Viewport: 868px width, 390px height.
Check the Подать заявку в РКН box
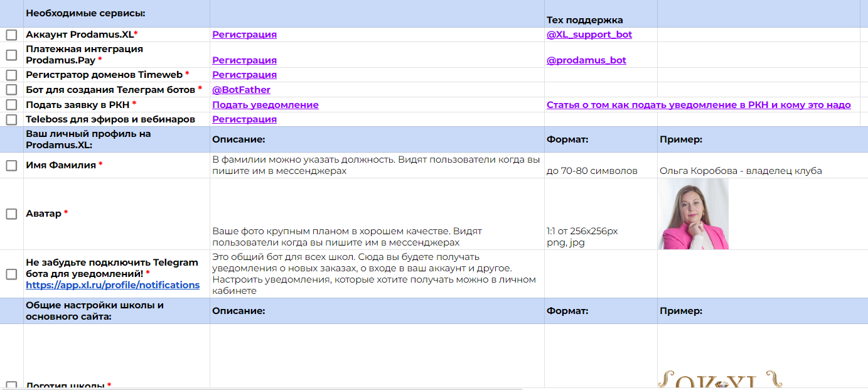point(11,105)
